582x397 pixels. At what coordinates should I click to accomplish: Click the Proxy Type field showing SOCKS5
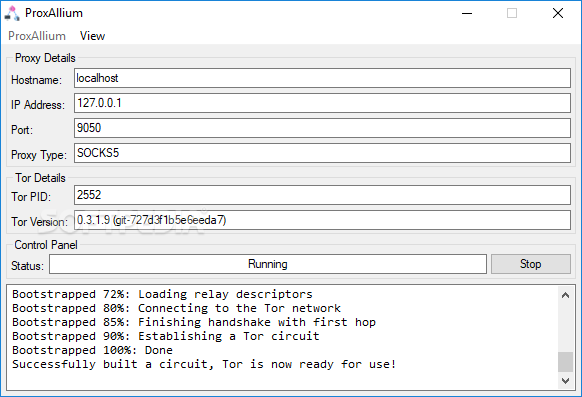click(322, 153)
